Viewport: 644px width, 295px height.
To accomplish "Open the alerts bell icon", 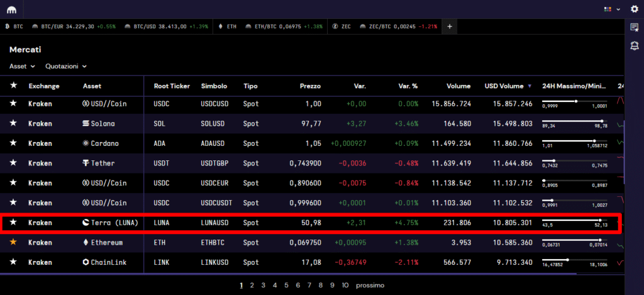I will coord(635,46).
